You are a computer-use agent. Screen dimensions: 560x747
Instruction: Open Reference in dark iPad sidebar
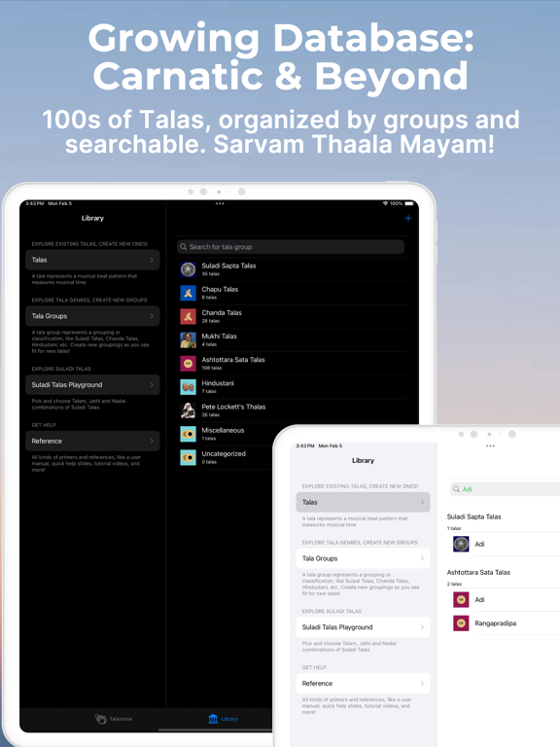pos(92,441)
